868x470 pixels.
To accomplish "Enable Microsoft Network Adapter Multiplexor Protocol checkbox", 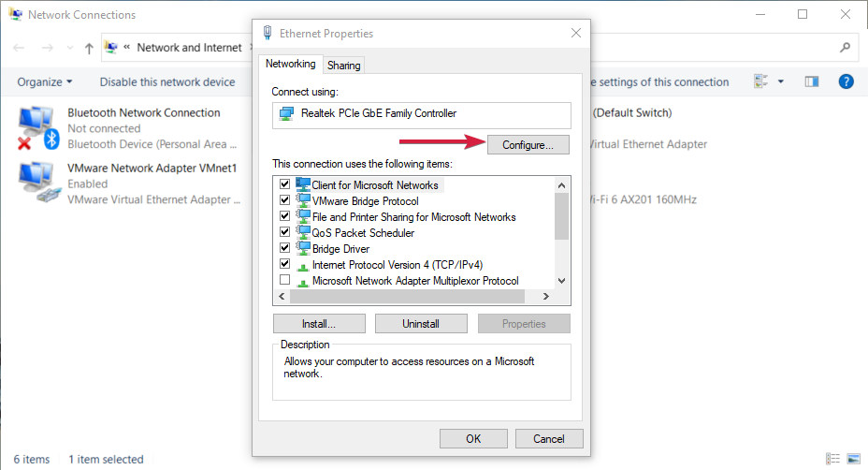I will coord(284,280).
